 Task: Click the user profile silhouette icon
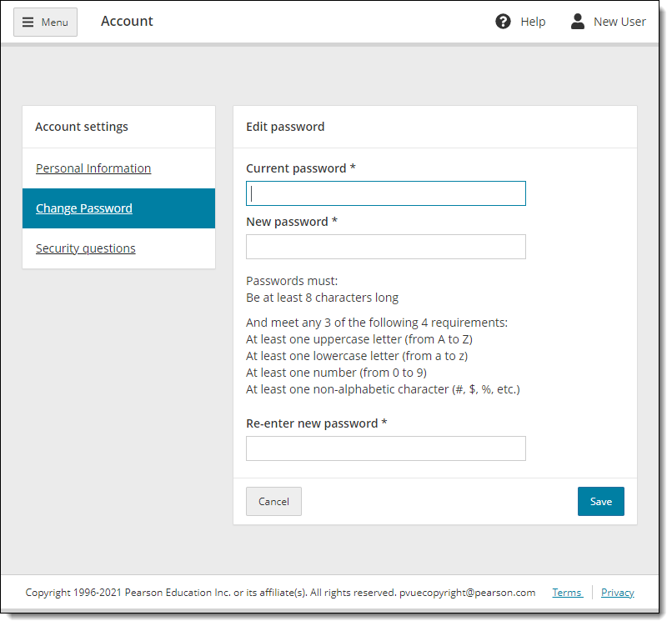[x=577, y=22]
